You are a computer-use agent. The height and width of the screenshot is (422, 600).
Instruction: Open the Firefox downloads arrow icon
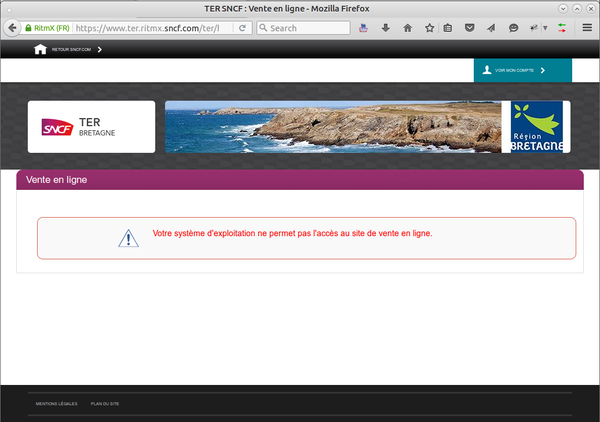(385, 28)
